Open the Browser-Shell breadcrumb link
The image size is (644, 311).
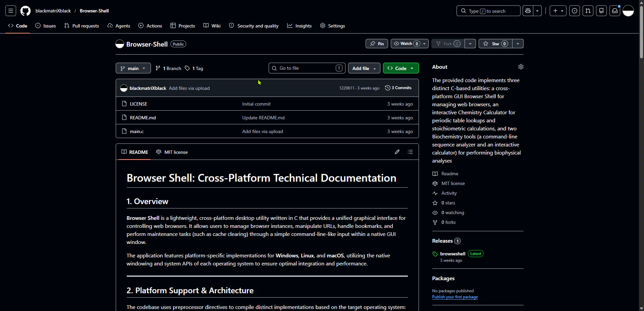click(x=94, y=11)
